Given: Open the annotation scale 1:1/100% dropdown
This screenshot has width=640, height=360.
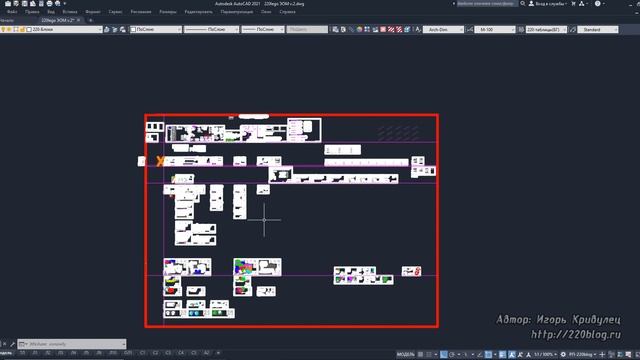Looking at the screenshot, I should coord(545,354).
